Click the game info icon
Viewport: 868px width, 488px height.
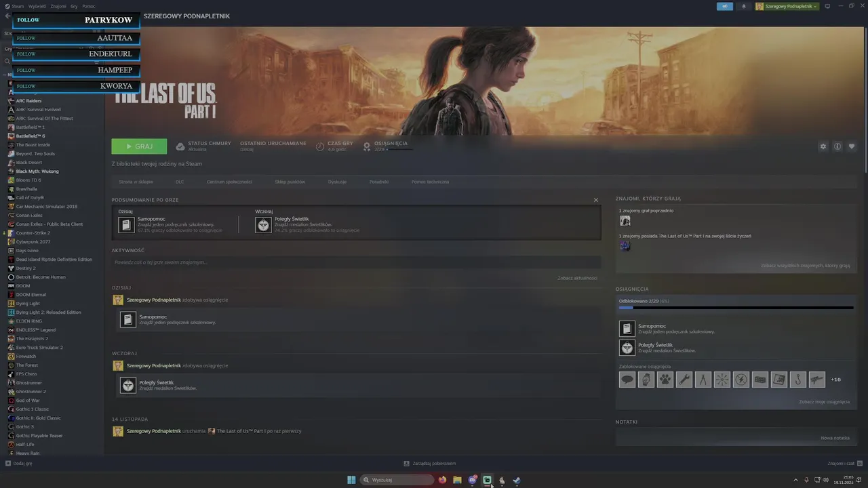pos(837,146)
